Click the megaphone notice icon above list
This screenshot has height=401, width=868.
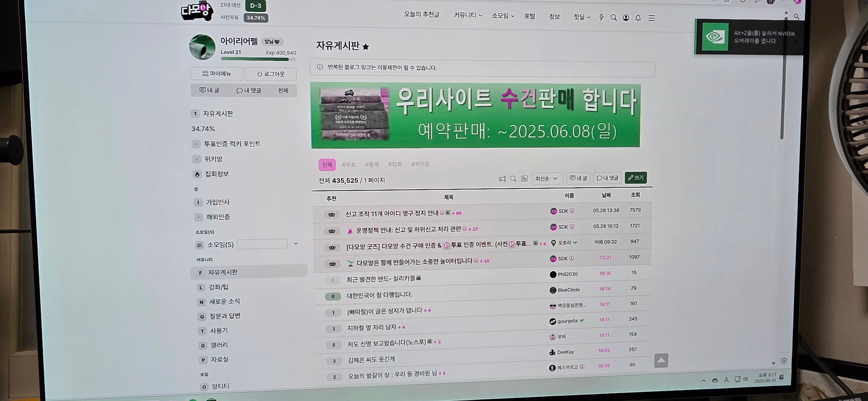click(502, 179)
